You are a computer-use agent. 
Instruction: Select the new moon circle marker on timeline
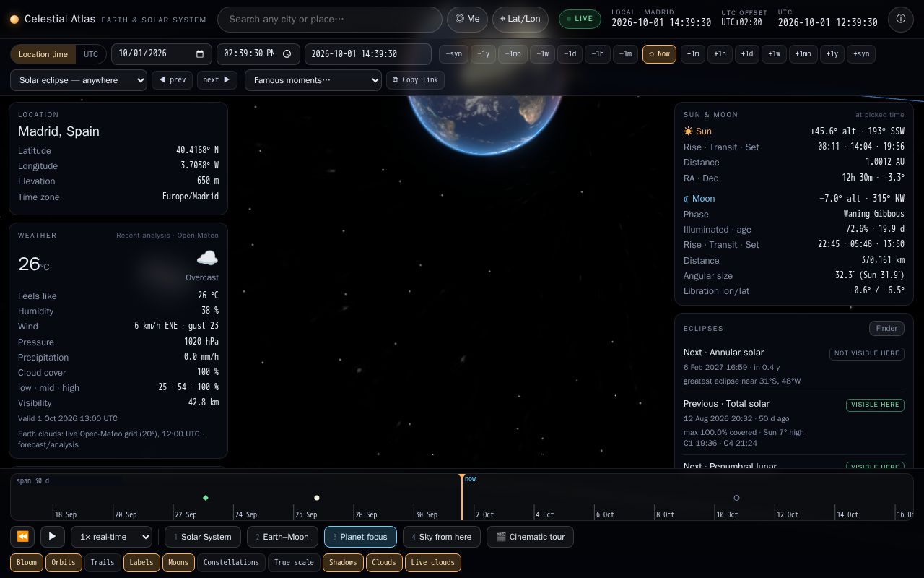[x=736, y=498]
